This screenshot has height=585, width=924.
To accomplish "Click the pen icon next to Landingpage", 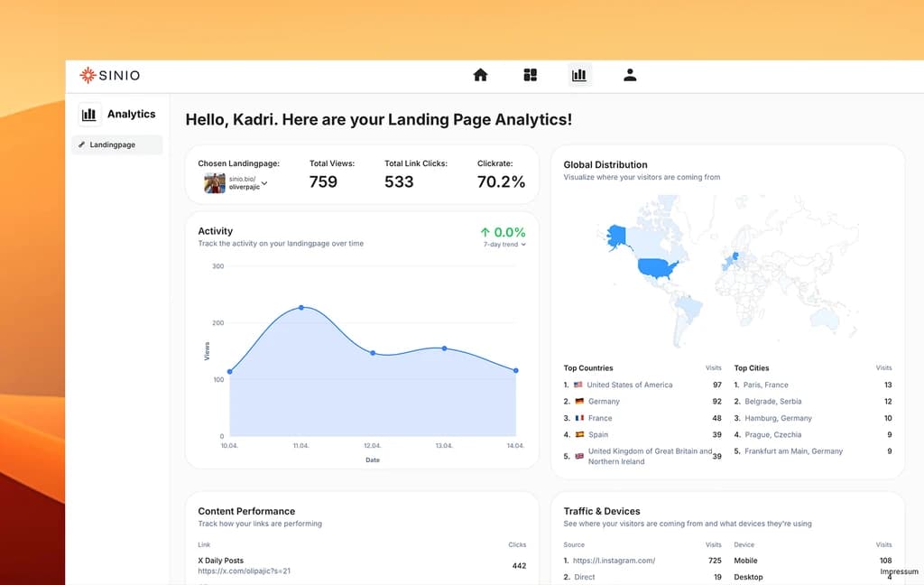I will [x=82, y=144].
